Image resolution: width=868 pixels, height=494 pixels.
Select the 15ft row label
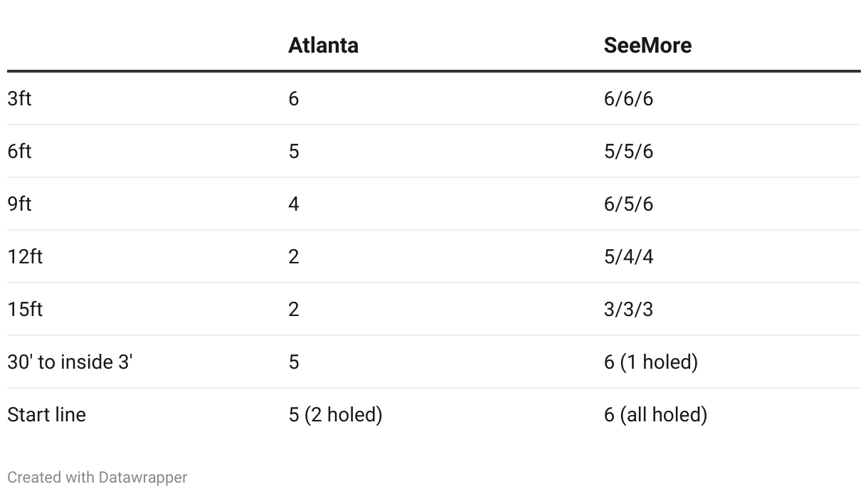click(25, 309)
